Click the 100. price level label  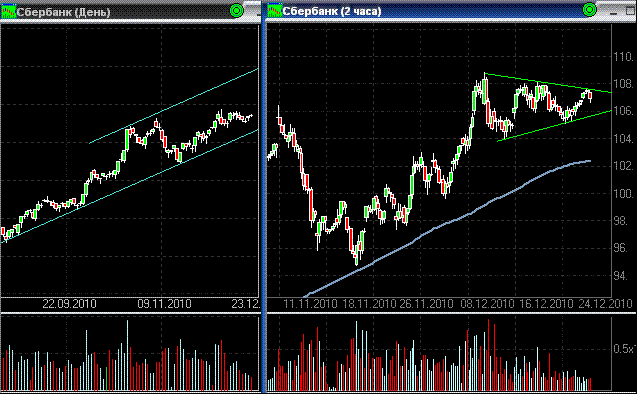[623, 193]
